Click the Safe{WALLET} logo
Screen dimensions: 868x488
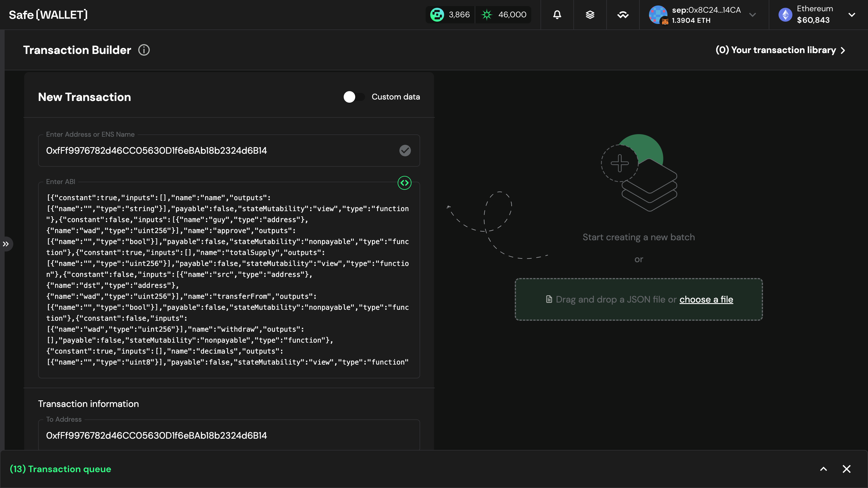(48, 15)
